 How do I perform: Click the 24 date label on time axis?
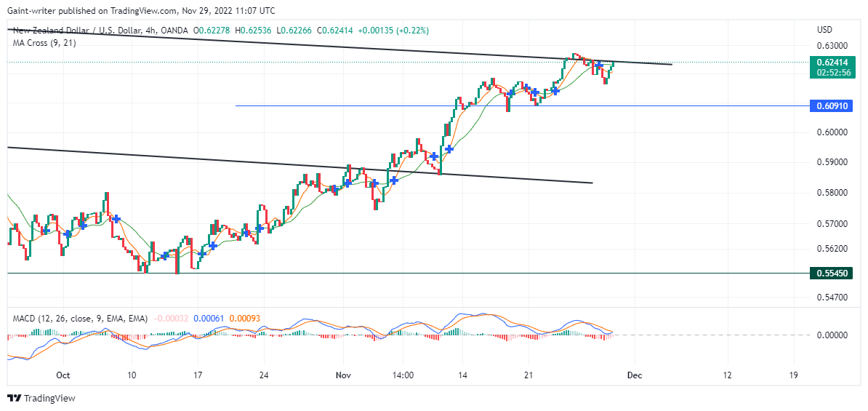(x=263, y=375)
